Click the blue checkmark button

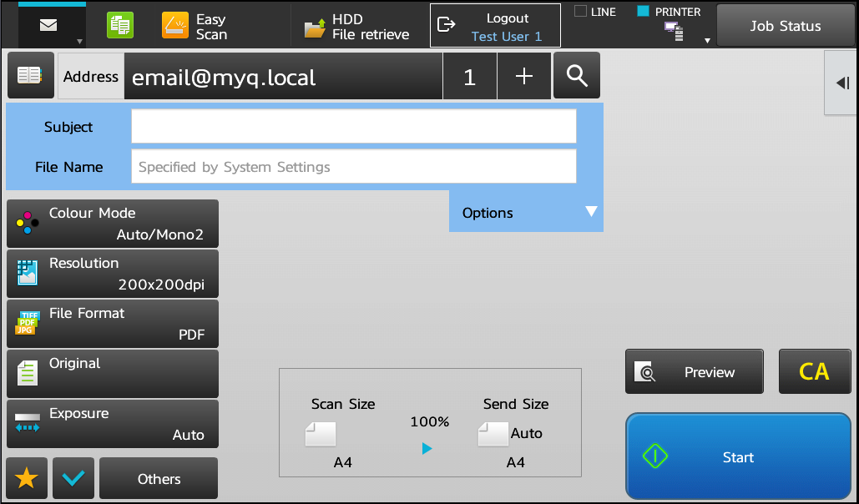[x=73, y=478]
